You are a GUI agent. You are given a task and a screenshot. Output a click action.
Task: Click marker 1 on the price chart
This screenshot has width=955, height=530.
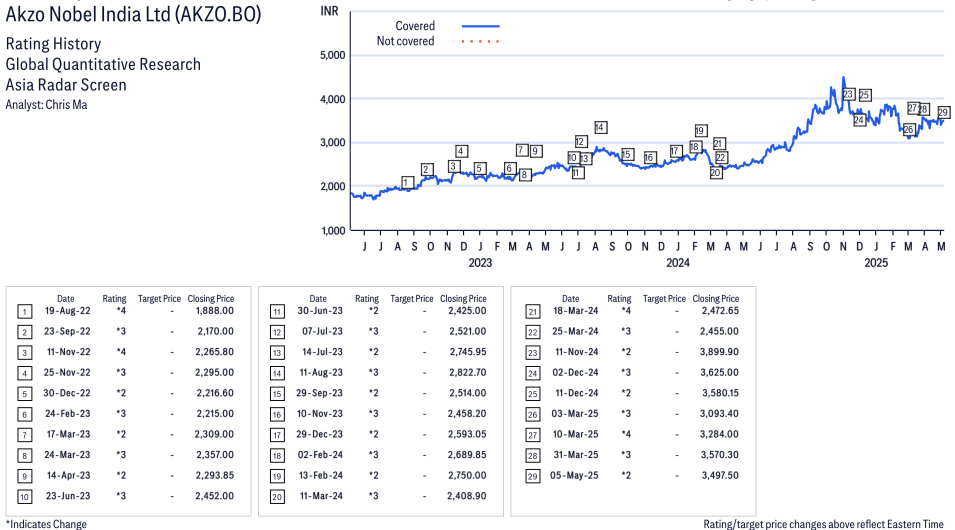[x=408, y=182]
